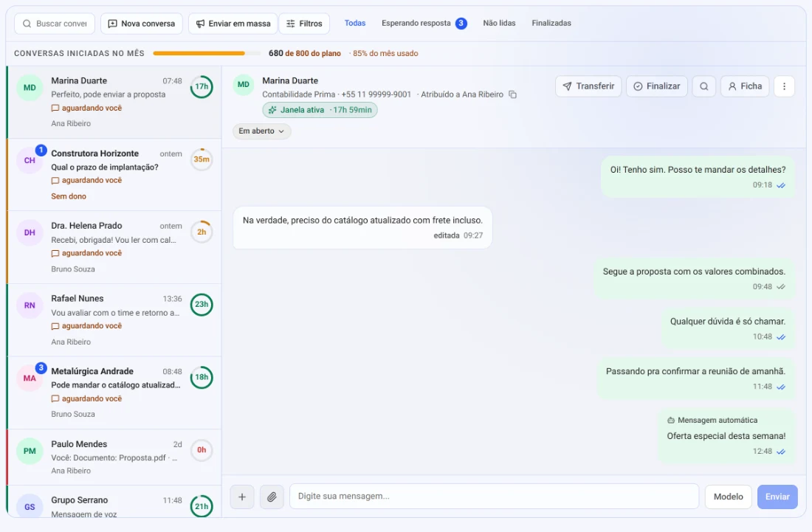812x532 pixels.
Task: Click the MD avatar in chat header
Action: point(244,84)
